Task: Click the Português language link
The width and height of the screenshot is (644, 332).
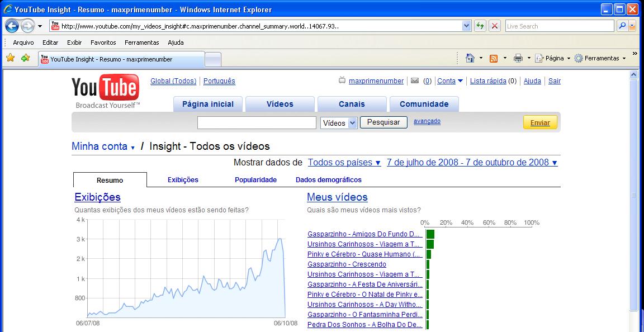Action: 219,81
